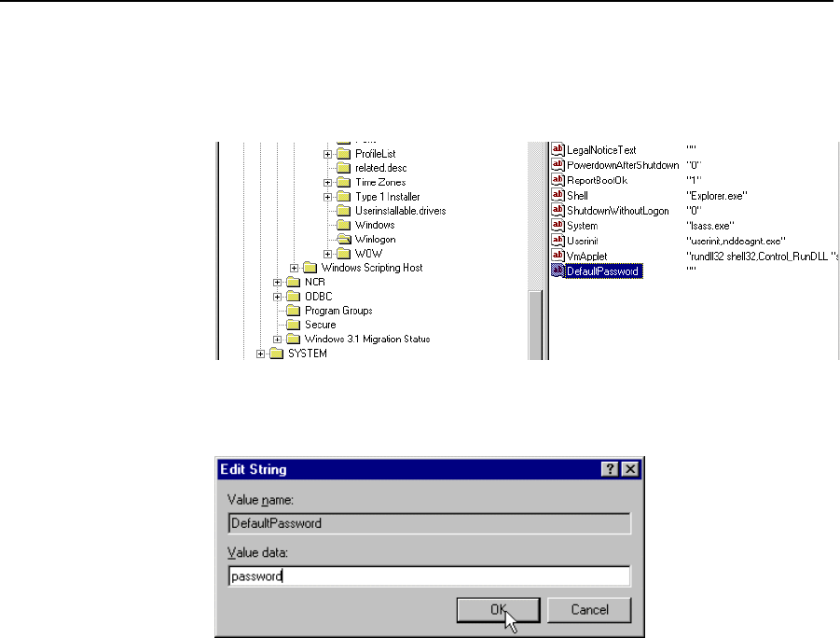Click the Type 1 Installer folder icon
Viewport: 840px width, 638px height.
[343, 197]
